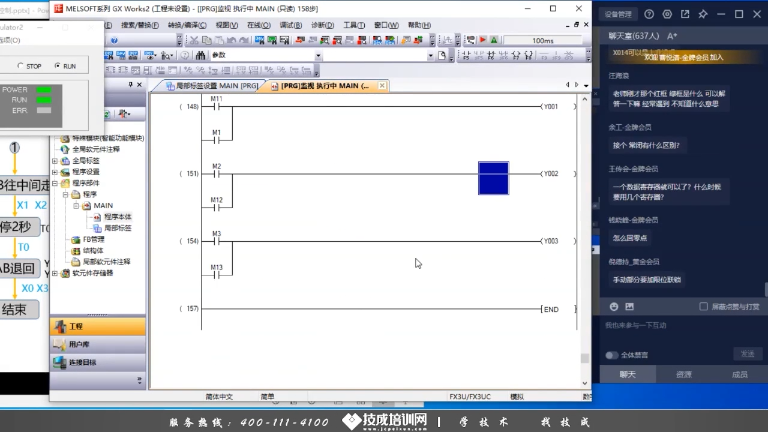Click the 局部标签 icon under MAIN
The width and height of the screenshot is (768, 432).
[x=97, y=227]
